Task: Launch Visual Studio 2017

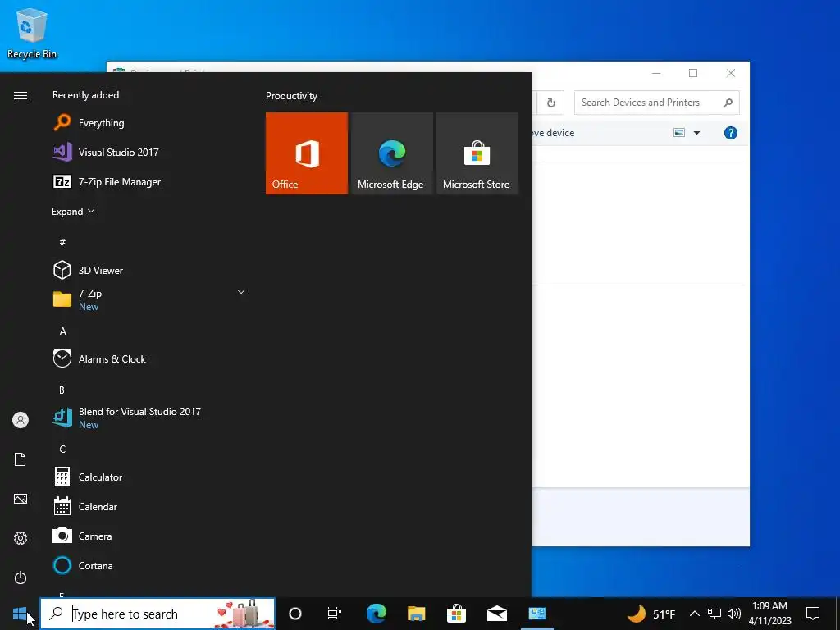Action: (150, 152)
